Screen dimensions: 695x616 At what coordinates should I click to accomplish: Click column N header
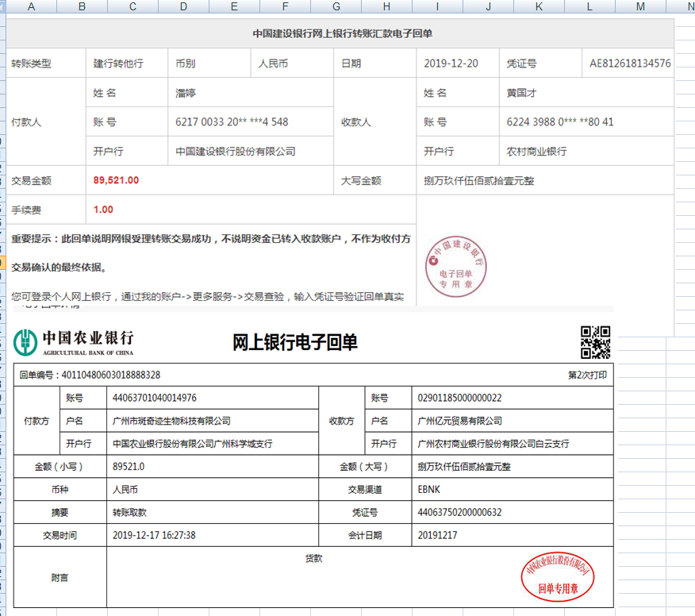point(683,7)
